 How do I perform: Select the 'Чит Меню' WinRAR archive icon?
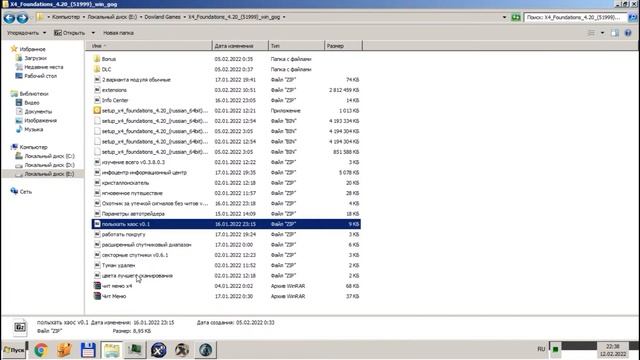pyautogui.click(x=97, y=296)
